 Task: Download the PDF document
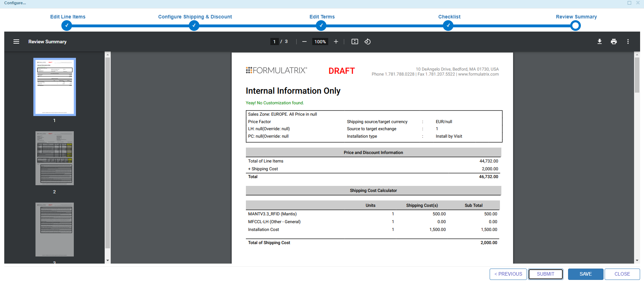coord(599,42)
